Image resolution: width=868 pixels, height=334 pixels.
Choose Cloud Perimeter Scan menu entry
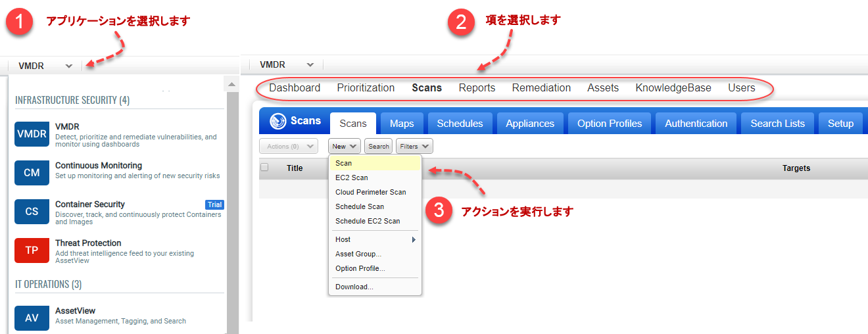coord(375,192)
